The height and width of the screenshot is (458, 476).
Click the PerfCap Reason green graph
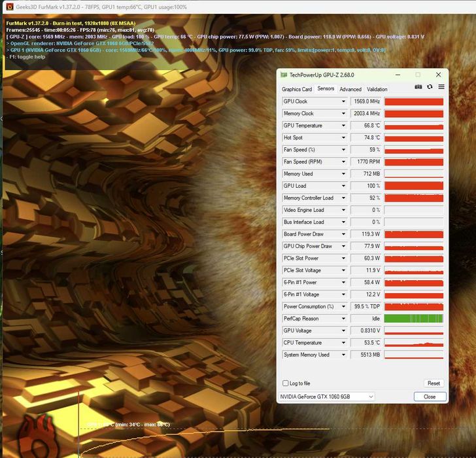point(414,319)
